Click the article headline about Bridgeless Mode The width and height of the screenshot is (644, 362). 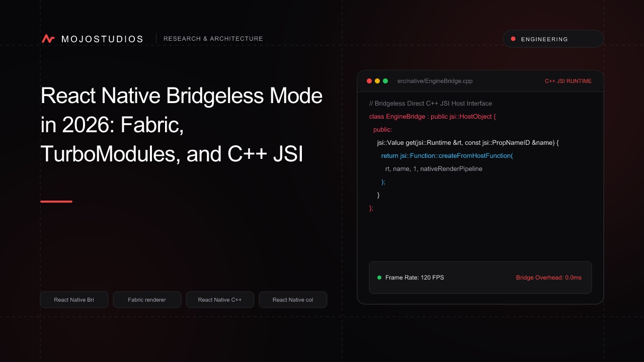tap(182, 125)
